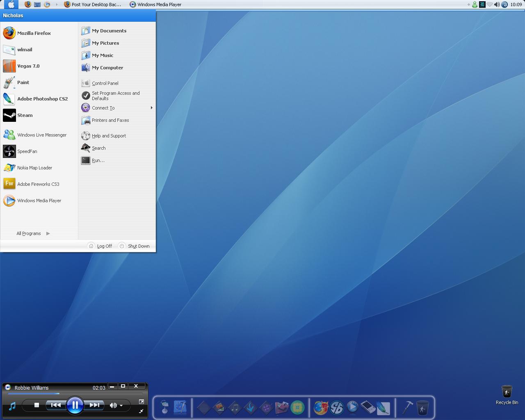Open My Documents
The width and height of the screenshot is (525, 420).
[117, 31]
